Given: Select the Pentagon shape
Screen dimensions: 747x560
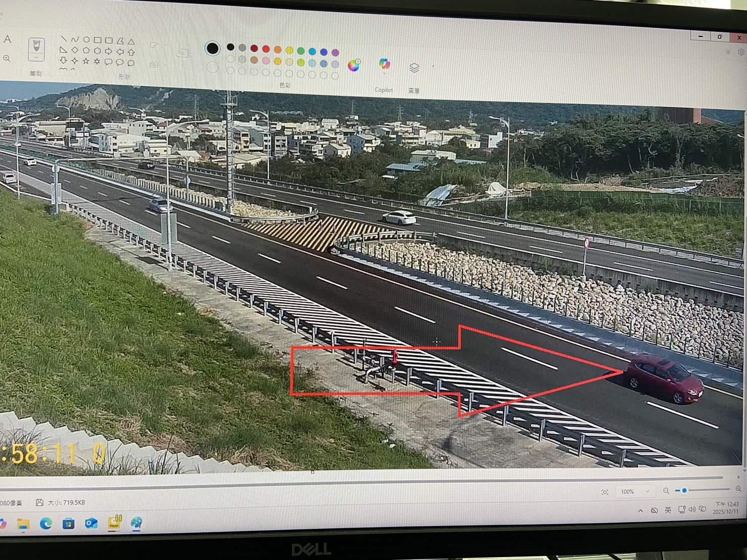Looking at the screenshot, I should [86, 51].
